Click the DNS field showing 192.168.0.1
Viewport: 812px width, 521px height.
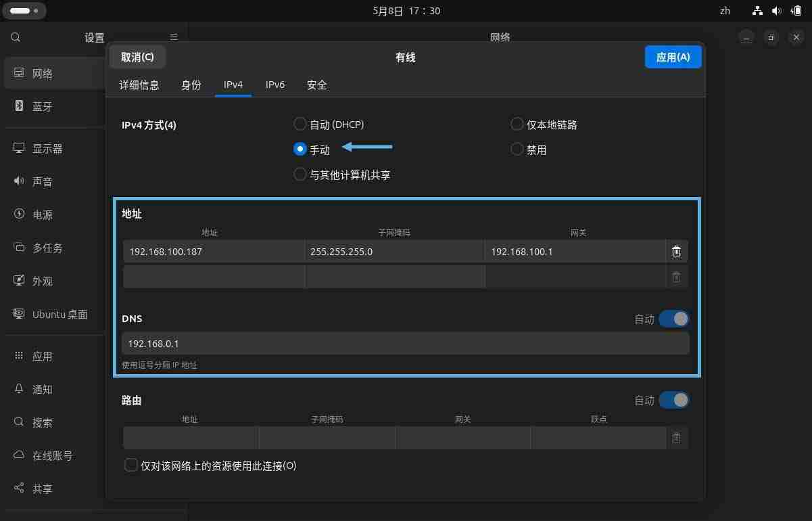(406, 343)
